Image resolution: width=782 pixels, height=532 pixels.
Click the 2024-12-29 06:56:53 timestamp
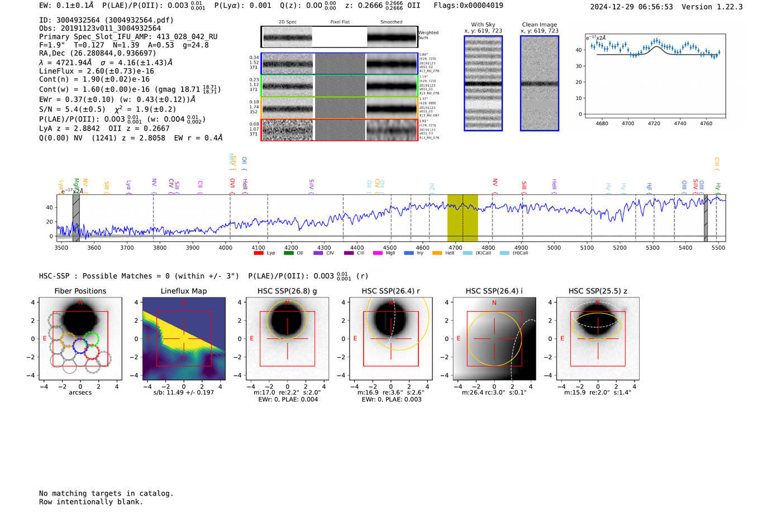click(x=632, y=7)
